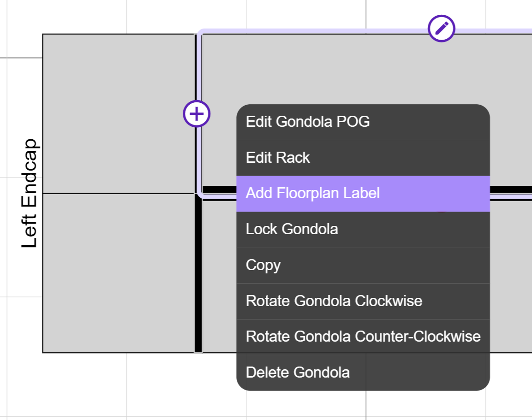
Task: Click the purple pencil edit icon
Action: (x=441, y=29)
